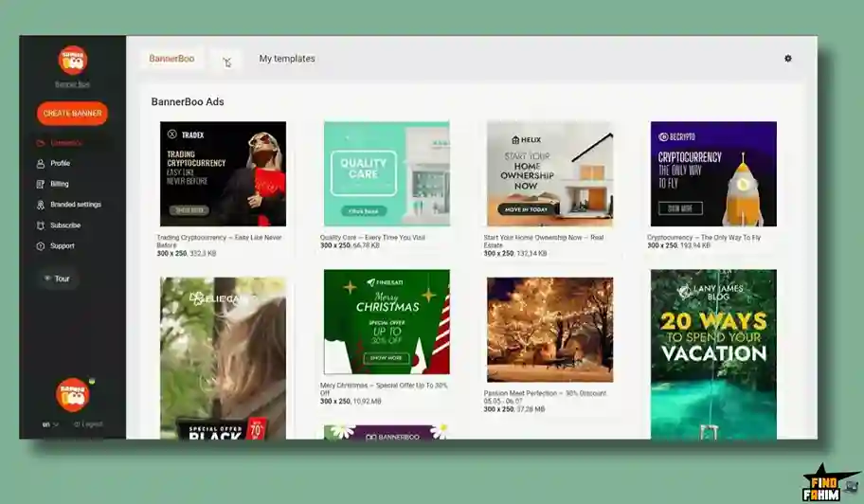864x504 pixels.
Task: Click the Logout link
Action: click(x=88, y=424)
